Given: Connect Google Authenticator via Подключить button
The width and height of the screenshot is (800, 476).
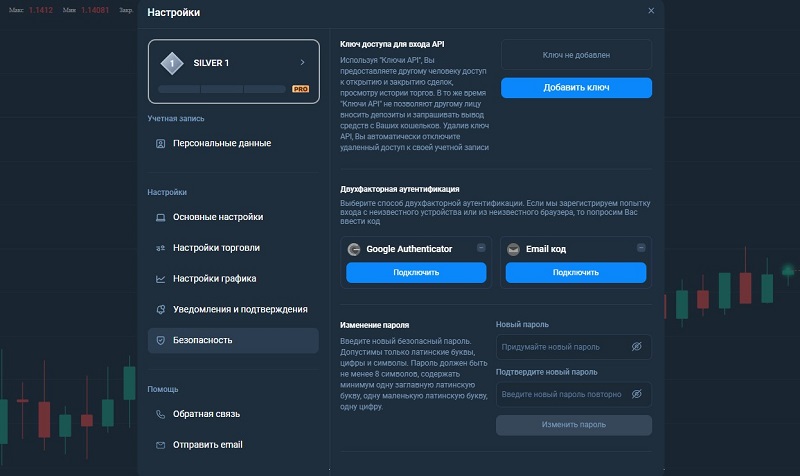Looking at the screenshot, I should click(x=416, y=272).
